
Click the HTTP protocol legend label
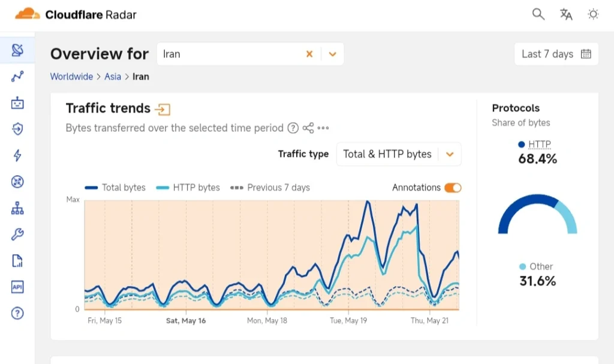540,145
